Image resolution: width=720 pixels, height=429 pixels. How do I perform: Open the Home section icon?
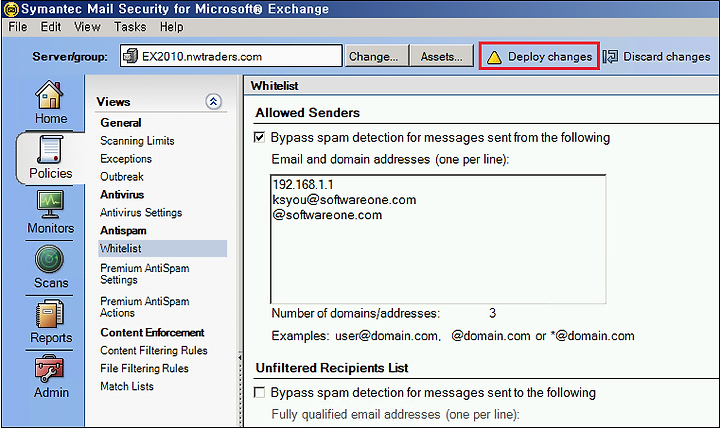click(x=49, y=95)
